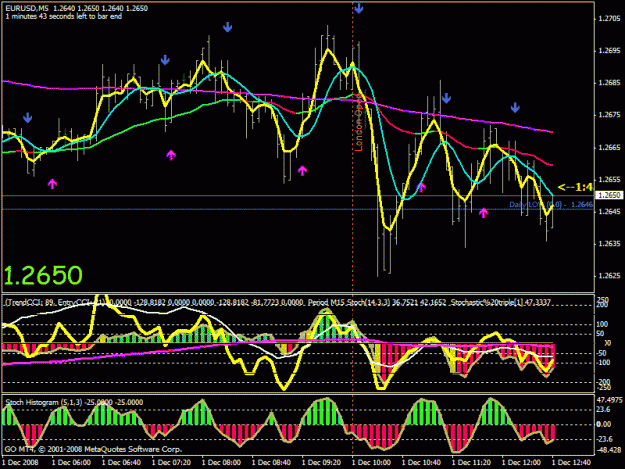Click the 'Daily LOW (0.0) - 1.2646' label
This screenshot has height=469, width=625.
point(551,204)
